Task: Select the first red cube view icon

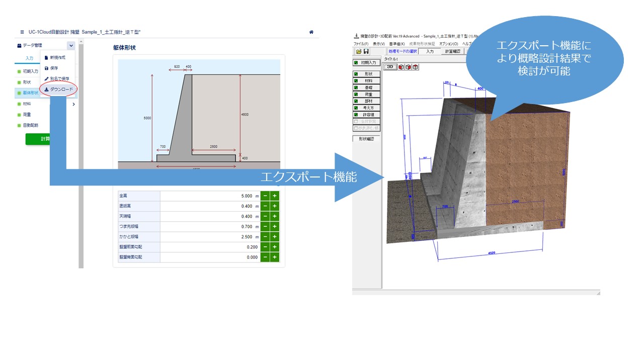Action: click(x=401, y=67)
